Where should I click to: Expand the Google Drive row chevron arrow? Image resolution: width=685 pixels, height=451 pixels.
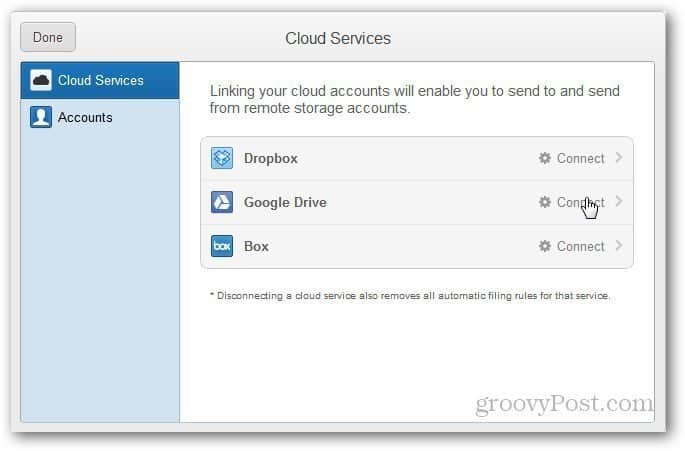click(x=619, y=201)
